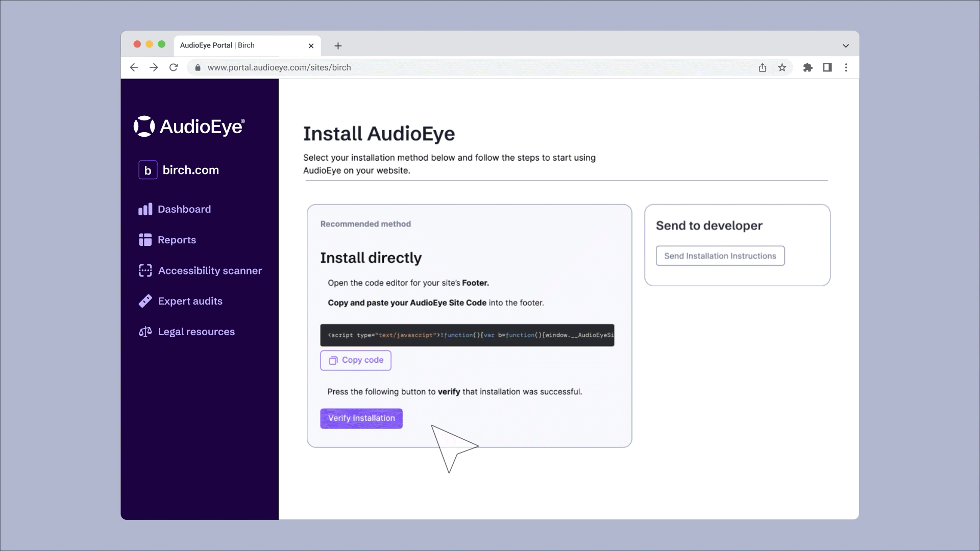Viewport: 980px width, 551px height.
Task: Click the Copy code button
Action: [x=356, y=360]
